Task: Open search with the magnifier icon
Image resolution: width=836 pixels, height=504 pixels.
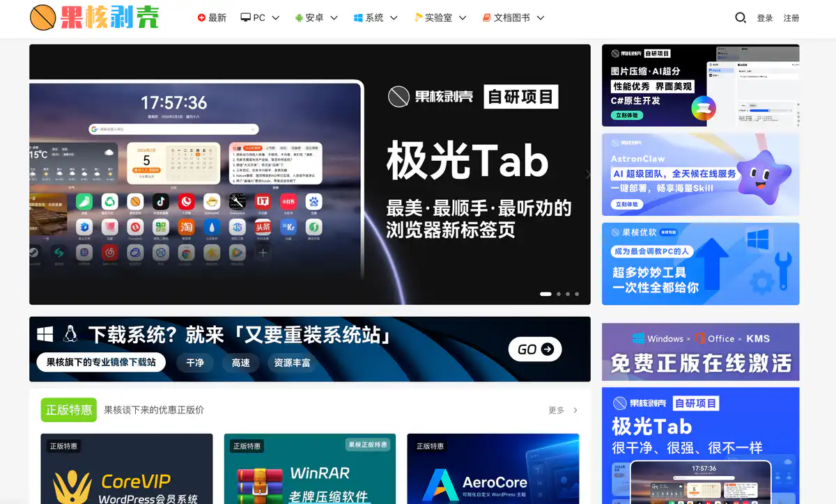Action: [x=741, y=17]
